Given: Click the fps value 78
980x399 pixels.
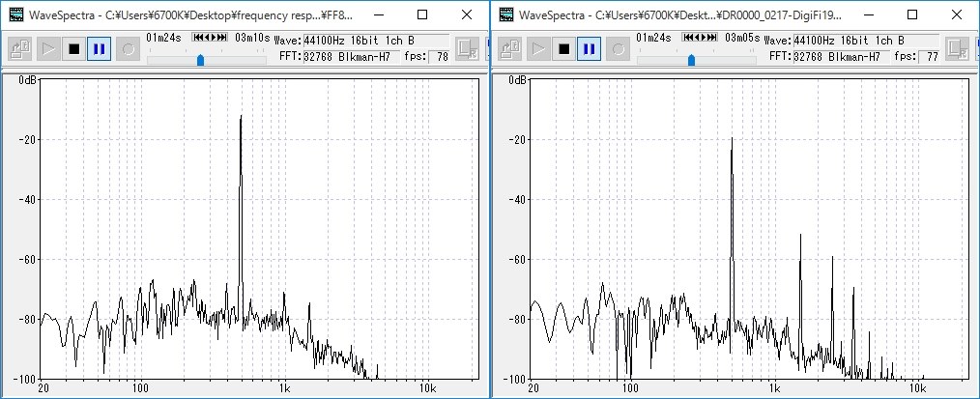Looking at the screenshot, I should coord(440,57).
